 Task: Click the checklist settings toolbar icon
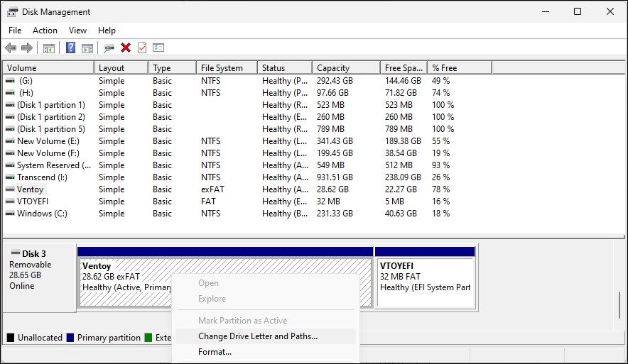pos(158,48)
